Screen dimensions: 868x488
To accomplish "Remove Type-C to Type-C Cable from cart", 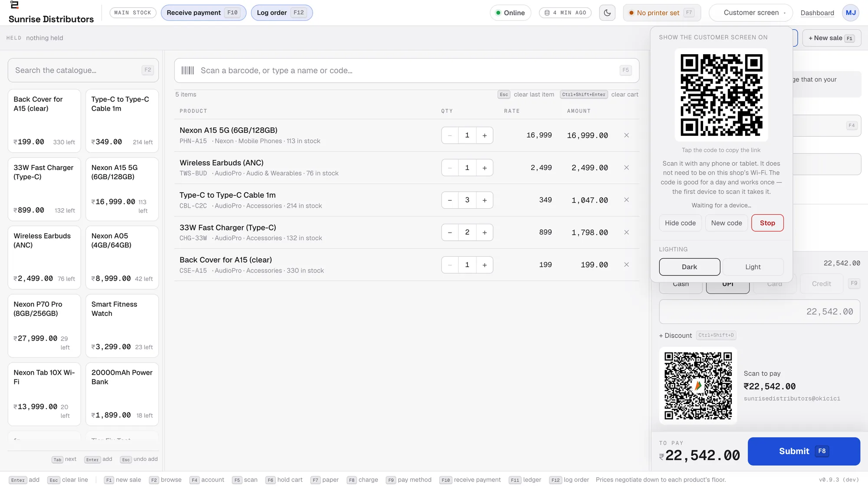I will (x=626, y=200).
